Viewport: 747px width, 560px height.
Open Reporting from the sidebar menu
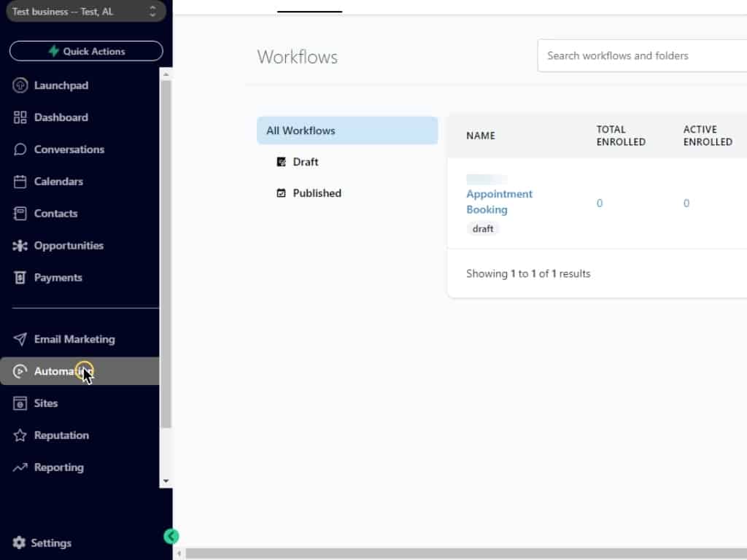58,467
